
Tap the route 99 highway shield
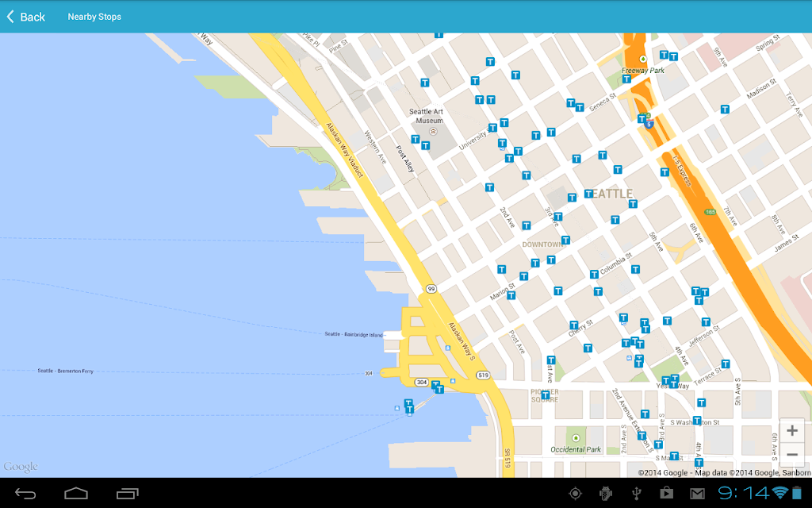click(431, 289)
